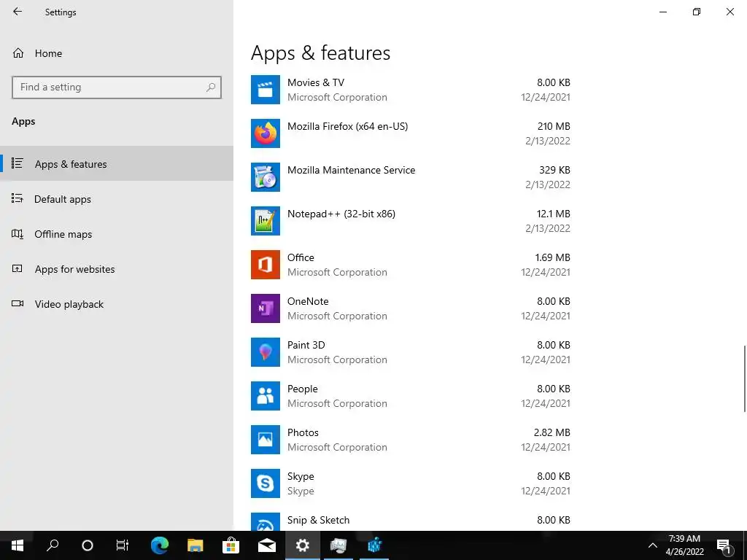
Task: Select the OneNote app name
Action: 308,301
